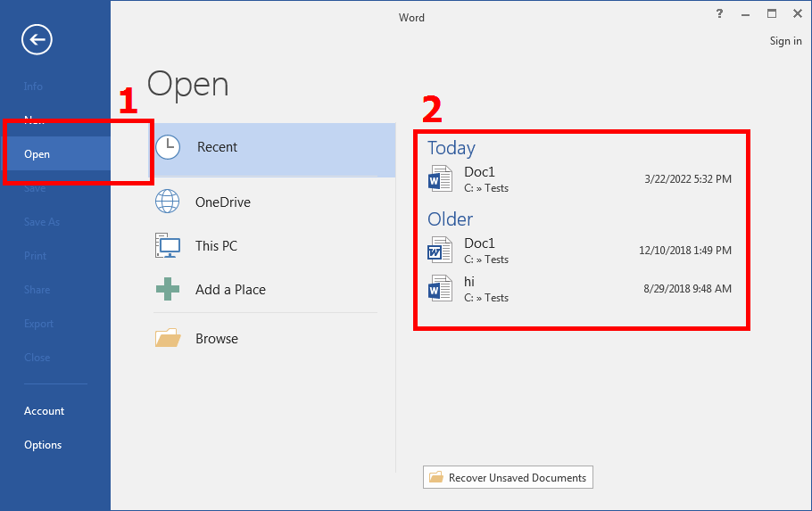The width and height of the screenshot is (812, 511).
Task: Click the Sign in link
Action: (x=785, y=41)
